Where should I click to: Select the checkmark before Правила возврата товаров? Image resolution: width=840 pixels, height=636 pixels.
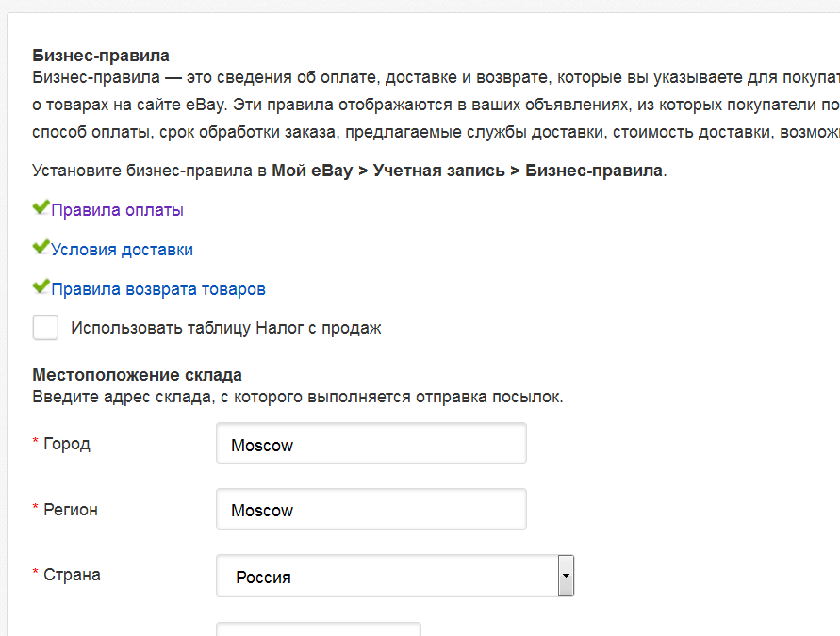click(x=41, y=285)
